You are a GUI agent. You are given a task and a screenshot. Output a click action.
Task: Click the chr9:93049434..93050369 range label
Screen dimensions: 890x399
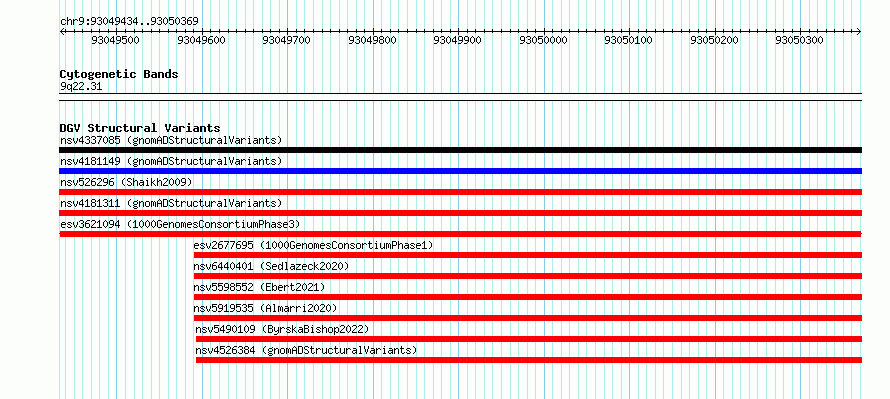(x=129, y=21)
